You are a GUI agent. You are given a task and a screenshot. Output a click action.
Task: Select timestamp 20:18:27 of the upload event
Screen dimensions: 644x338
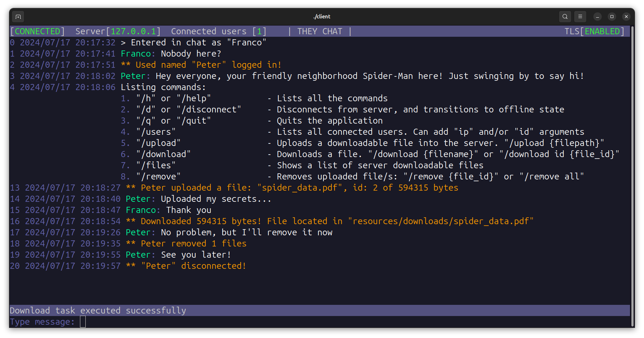(x=100, y=187)
